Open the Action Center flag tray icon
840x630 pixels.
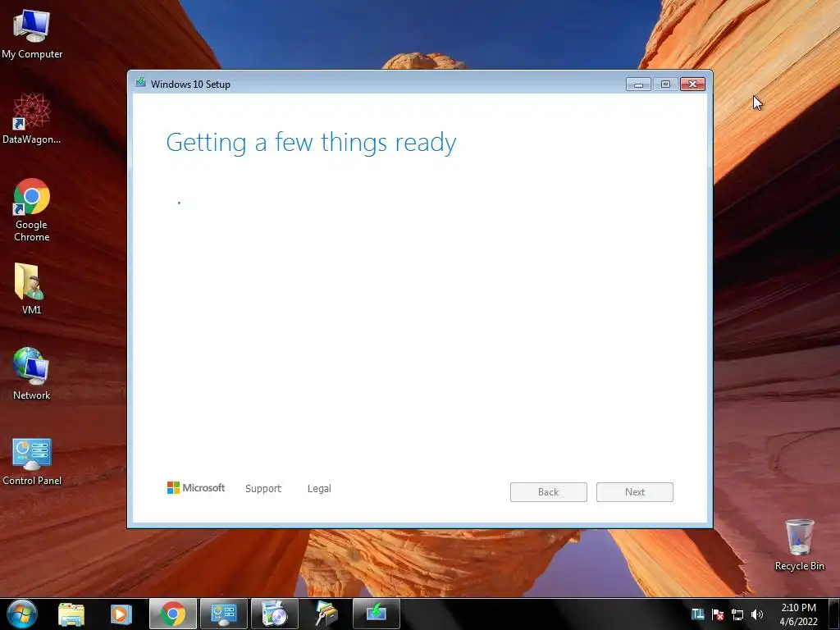718,614
